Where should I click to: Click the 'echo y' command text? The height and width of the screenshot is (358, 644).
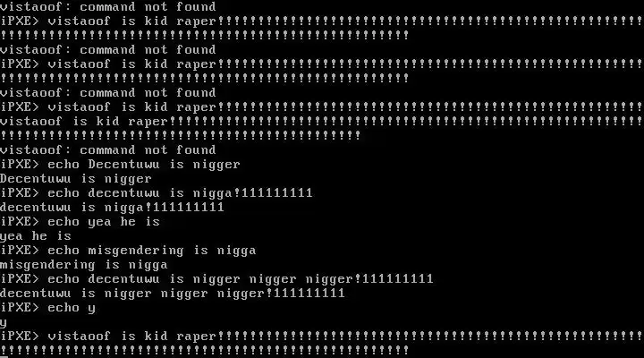click(72, 308)
